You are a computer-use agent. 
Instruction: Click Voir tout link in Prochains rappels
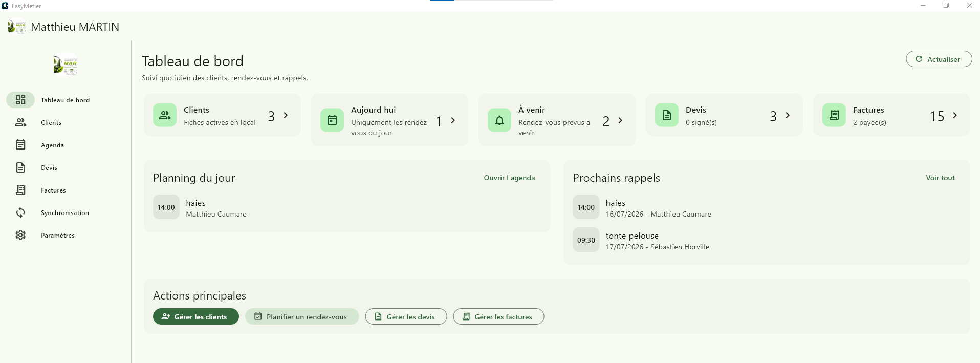(940, 178)
